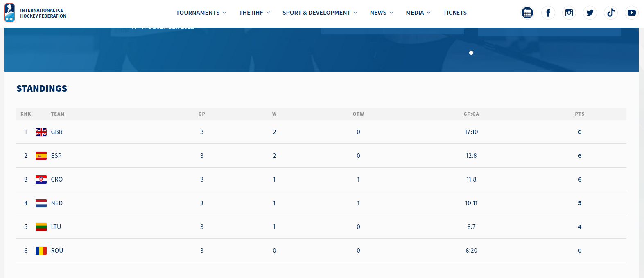Open the YouTube icon link
This screenshot has width=644, height=278.
click(632, 13)
